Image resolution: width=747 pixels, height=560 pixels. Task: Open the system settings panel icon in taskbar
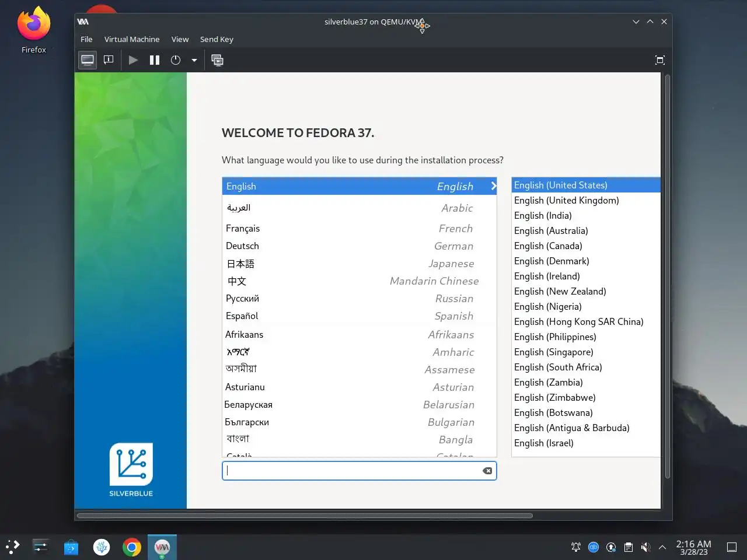[x=40, y=547]
